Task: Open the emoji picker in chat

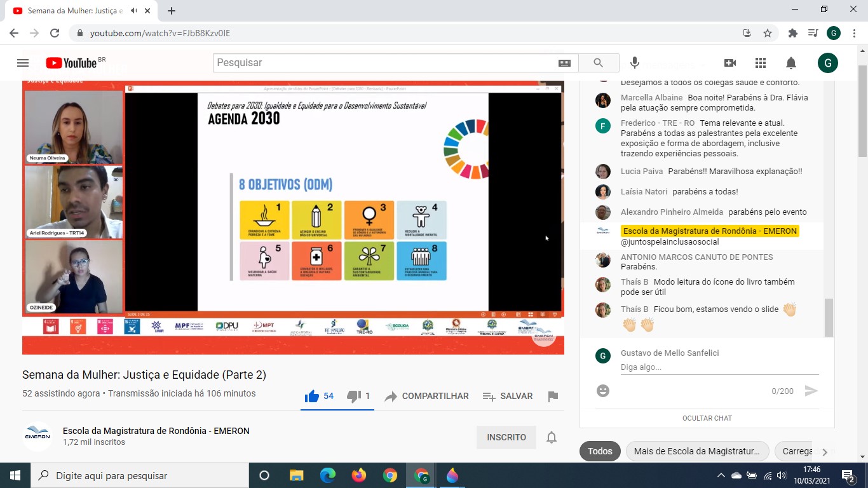Action: click(x=603, y=391)
